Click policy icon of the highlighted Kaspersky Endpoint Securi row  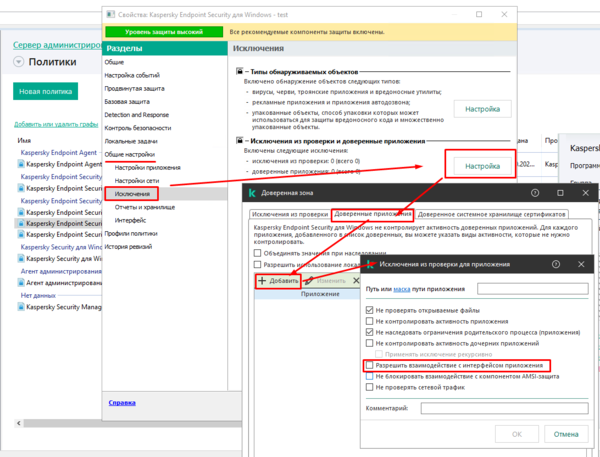coord(21,223)
